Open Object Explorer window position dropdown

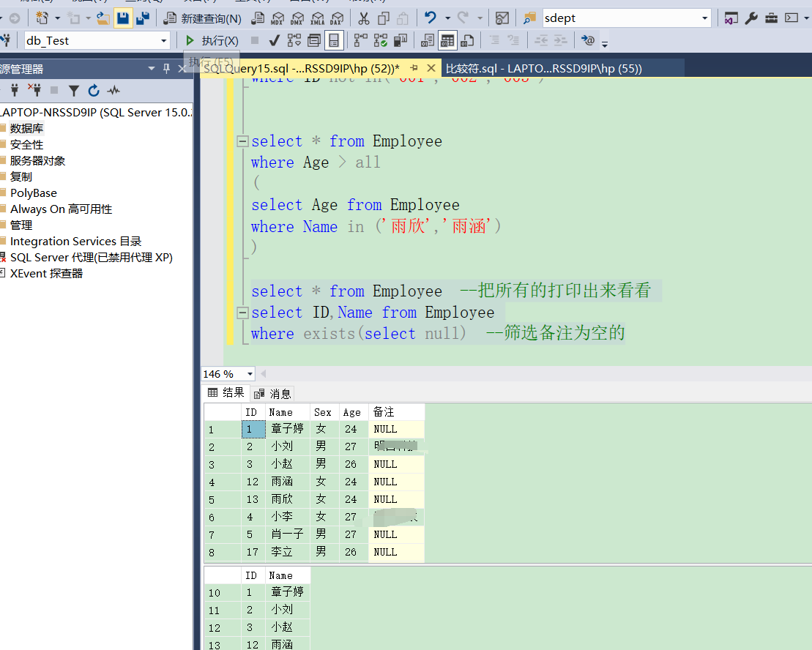pos(152,68)
